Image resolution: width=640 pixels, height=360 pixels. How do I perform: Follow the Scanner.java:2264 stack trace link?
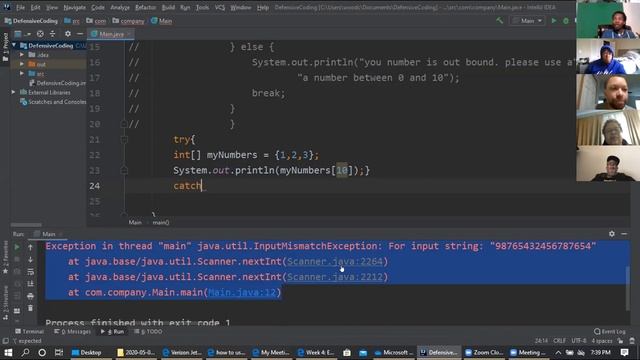pyautogui.click(x=335, y=261)
